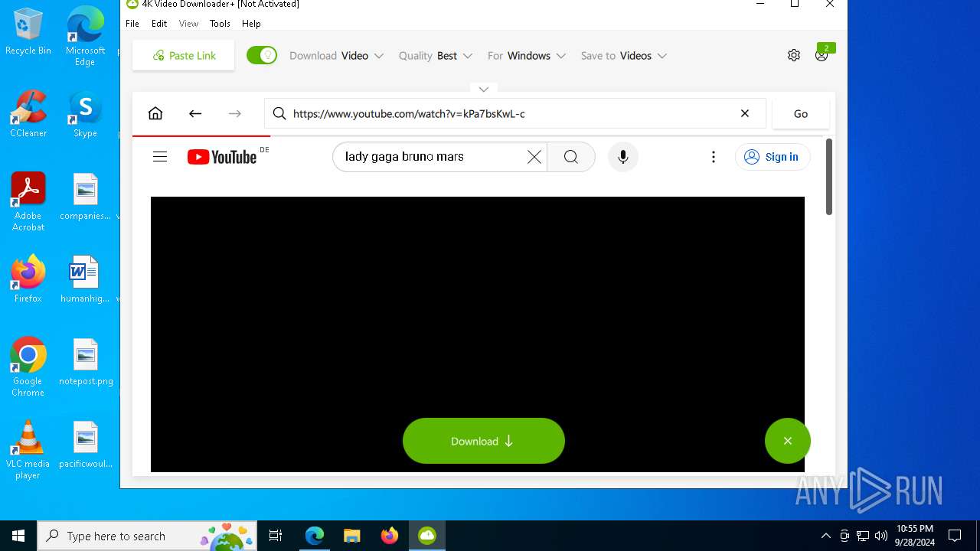Open Edge from taskbar
This screenshot has width=980, height=551.
tap(314, 536)
